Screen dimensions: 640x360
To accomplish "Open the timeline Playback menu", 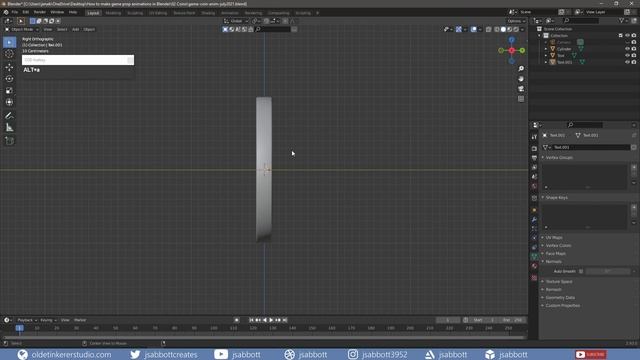I will (x=27, y=320).
